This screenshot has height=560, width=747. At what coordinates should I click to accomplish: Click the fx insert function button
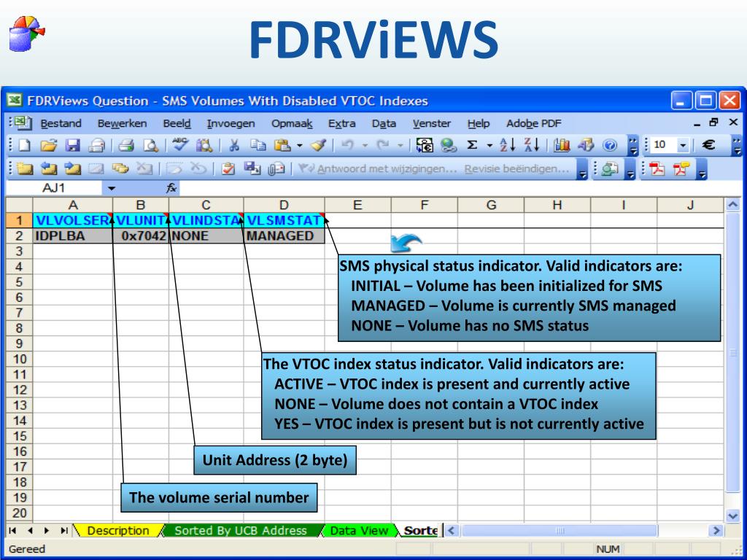171,188
